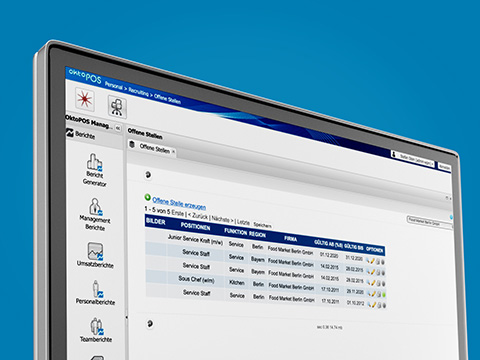Image resolution: width=480 pixels, height=360 pixels.
Task: Click the round icon above Offene Stelle erzeugen
Action: point(148,175)
